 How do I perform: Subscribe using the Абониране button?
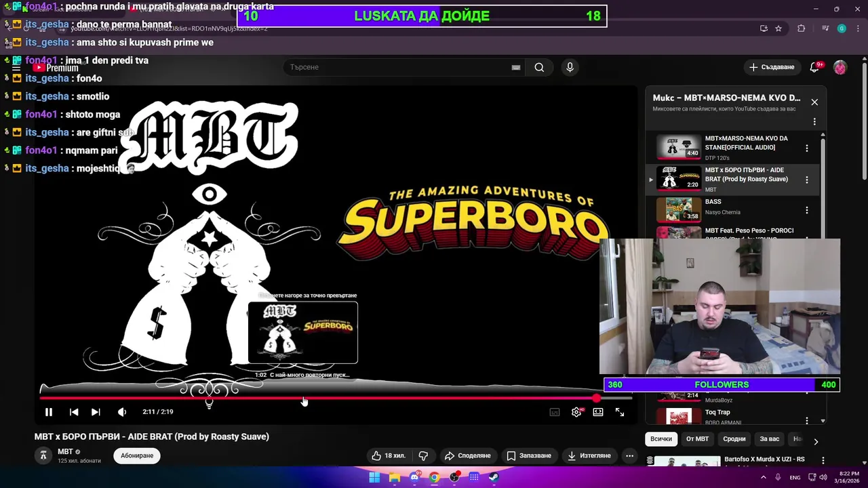[x=137, y=455]
